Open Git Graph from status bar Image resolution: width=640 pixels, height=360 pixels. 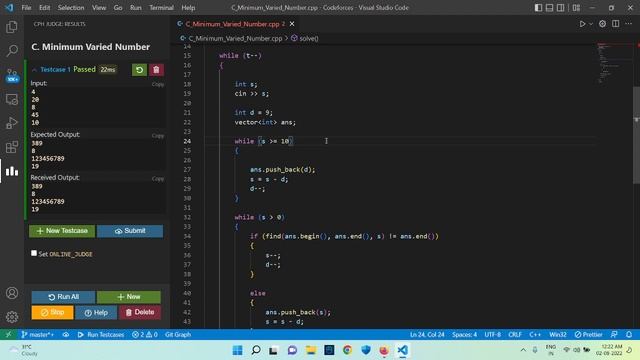click(178, 335)
